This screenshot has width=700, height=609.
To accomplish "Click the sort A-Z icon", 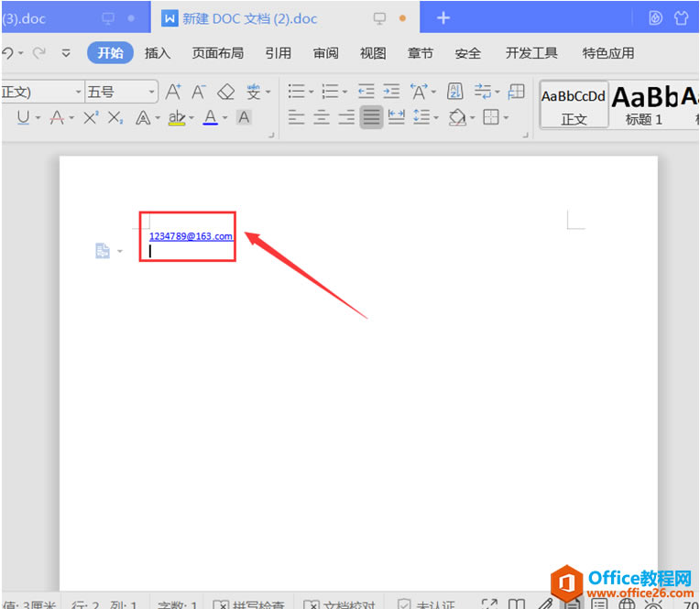I will coord(455,92).
